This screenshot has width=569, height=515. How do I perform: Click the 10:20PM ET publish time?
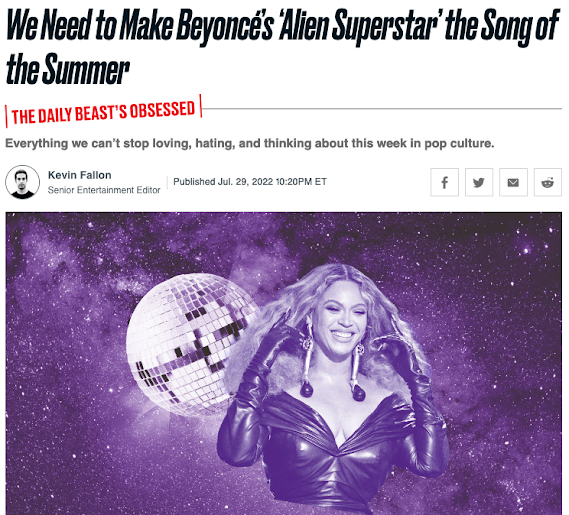click(x=301, y=181)
